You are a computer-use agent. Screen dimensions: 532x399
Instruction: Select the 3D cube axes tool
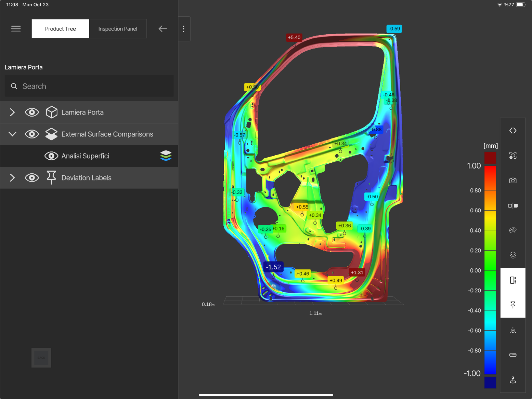513,330
